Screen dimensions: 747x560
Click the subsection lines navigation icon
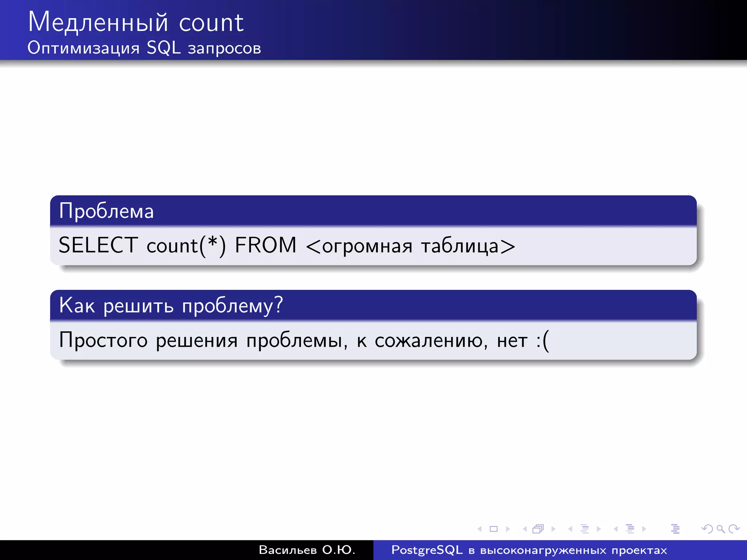(x=585, y=529)
